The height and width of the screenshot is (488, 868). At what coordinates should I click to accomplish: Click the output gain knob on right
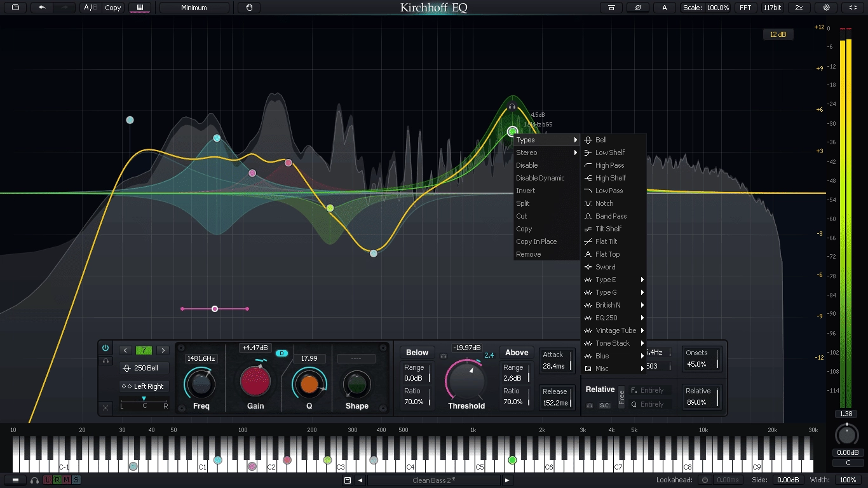[846, 435]
